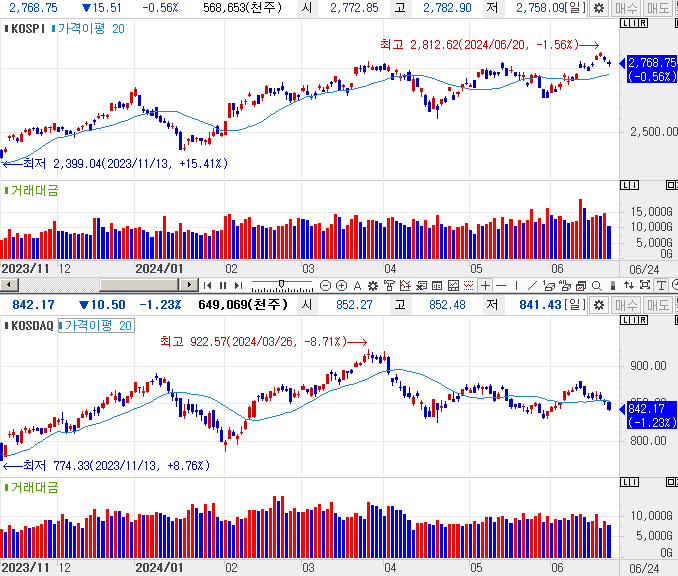Select KOSDAQ 가격이평 20 moving average label
The width and height of the screenshot is (678, 576).
click(x=96, y=326)
